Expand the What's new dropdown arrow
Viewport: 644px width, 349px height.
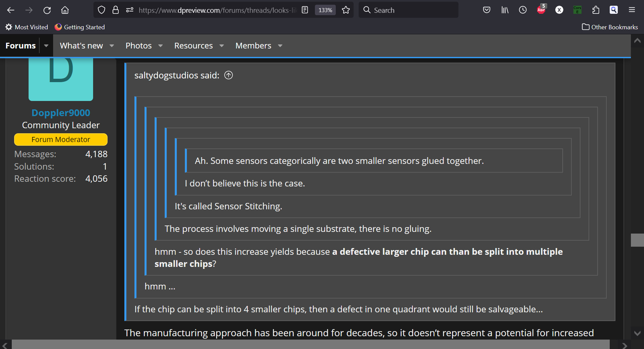click(112, 46)
